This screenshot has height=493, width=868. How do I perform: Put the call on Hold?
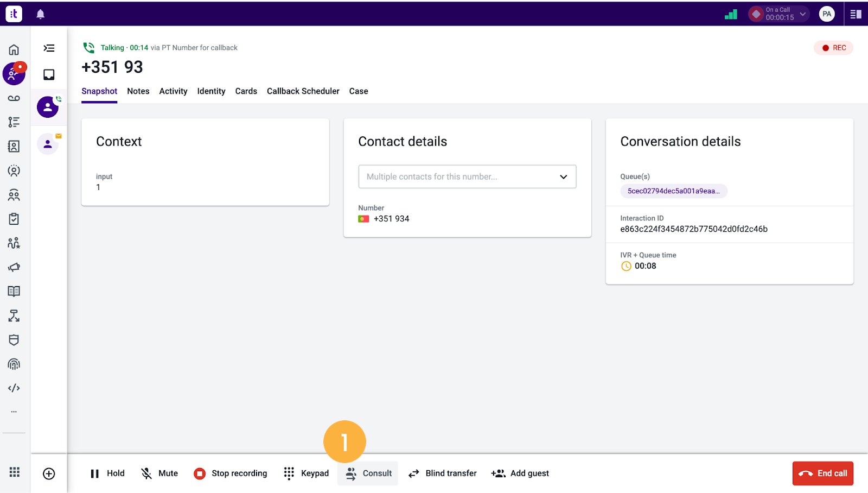coord(107,473)
